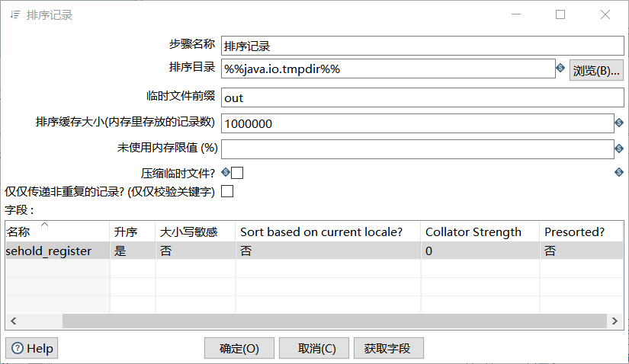Click the 否 cell under Sort based on current locale

click(x=328, y=251)
